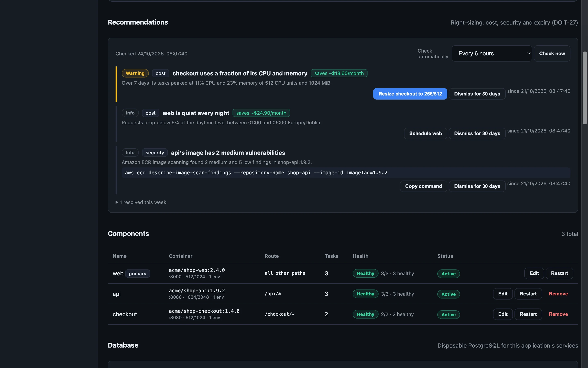
Task: Restart the web component
Action: pos(559,273)
